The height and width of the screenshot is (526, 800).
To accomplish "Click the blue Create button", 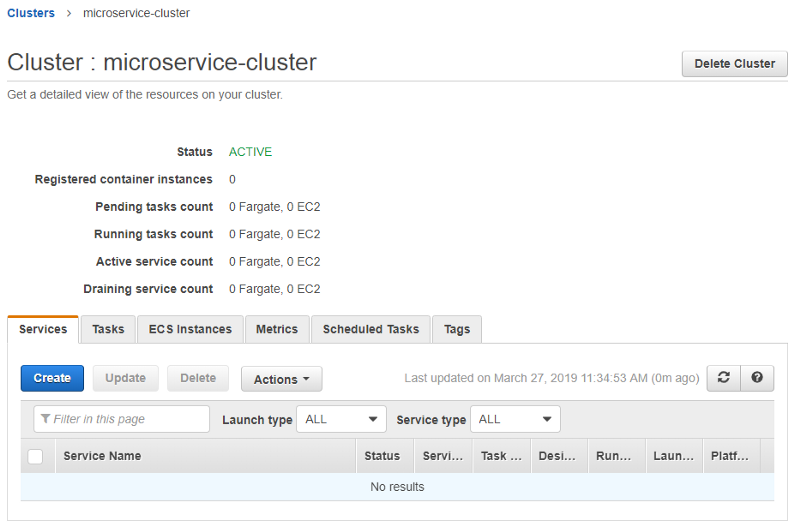I will [x=52, y=378].
